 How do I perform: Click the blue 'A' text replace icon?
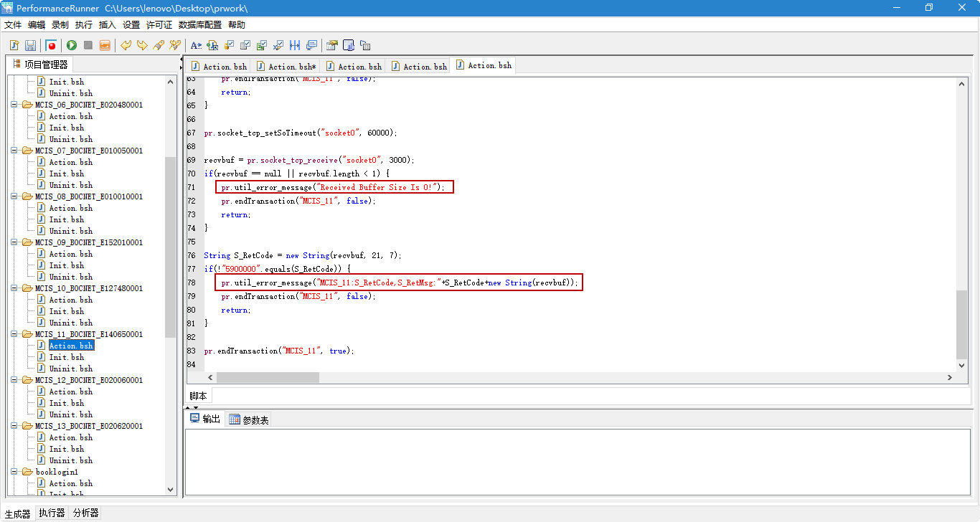[196, 45]
